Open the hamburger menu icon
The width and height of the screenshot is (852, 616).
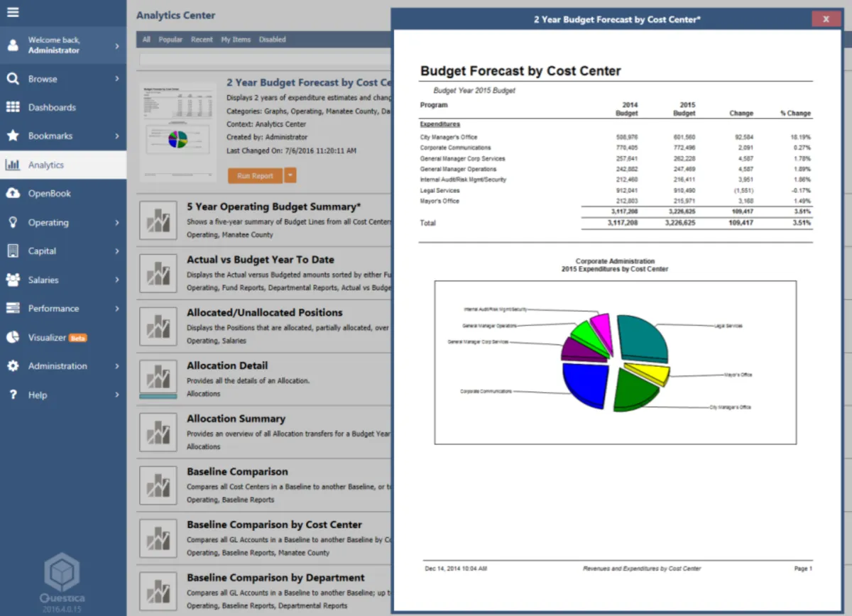click(x=13, y=12)
